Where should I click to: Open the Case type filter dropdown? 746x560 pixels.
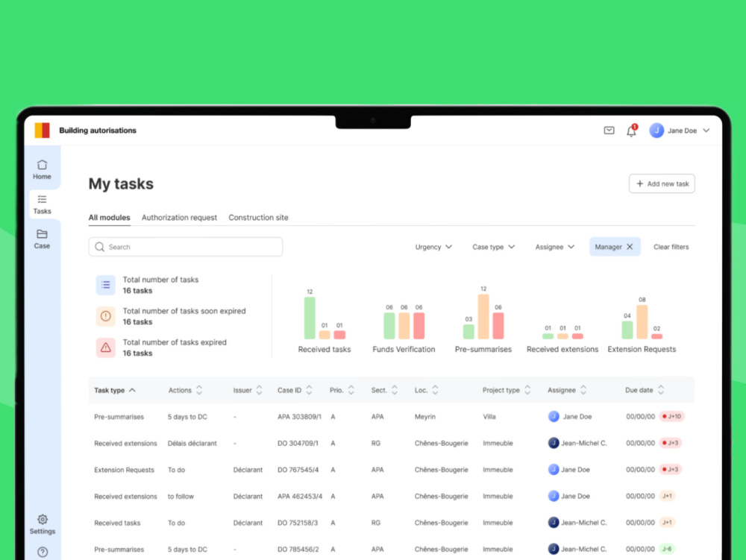(x=493, y=247)
